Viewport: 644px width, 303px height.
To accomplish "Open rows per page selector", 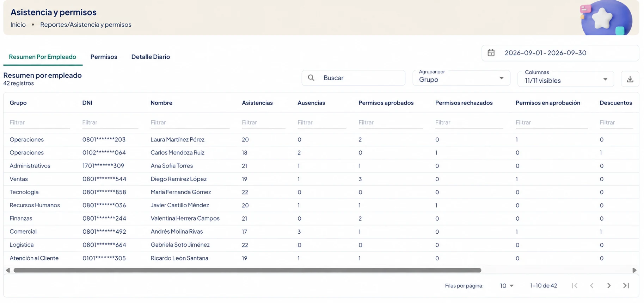I will (x=507, y=285).
